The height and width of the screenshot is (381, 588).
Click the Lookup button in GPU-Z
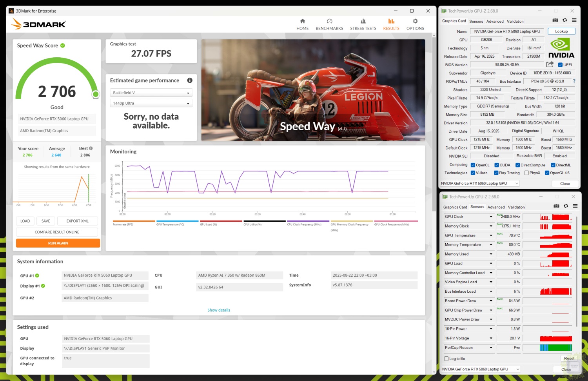[561, 31]
